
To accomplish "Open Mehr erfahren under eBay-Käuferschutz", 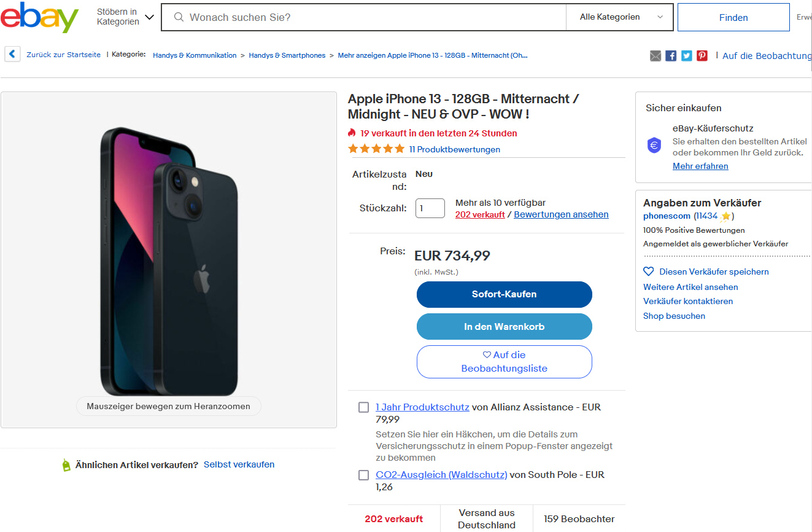I will pos(700,166).
